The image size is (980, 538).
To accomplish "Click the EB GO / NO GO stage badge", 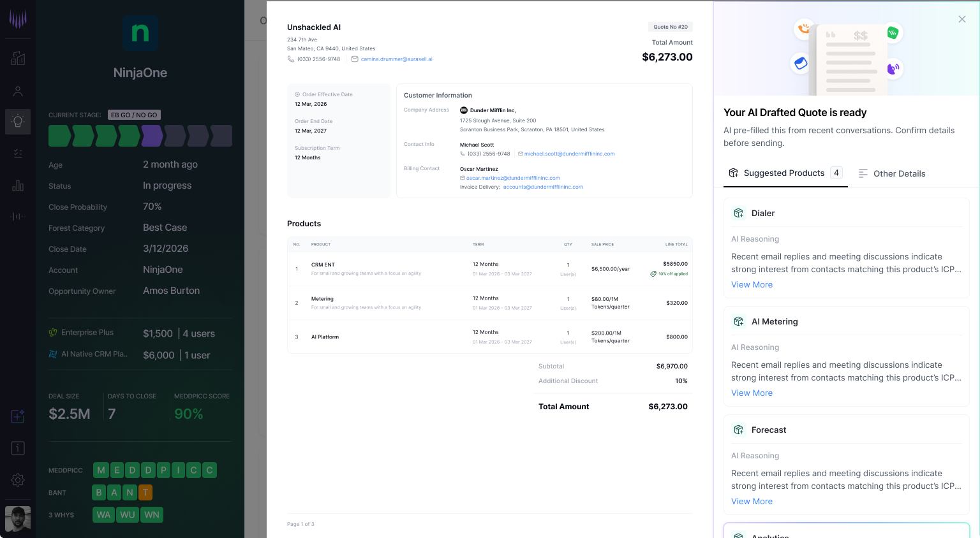I will coord(134,115).
